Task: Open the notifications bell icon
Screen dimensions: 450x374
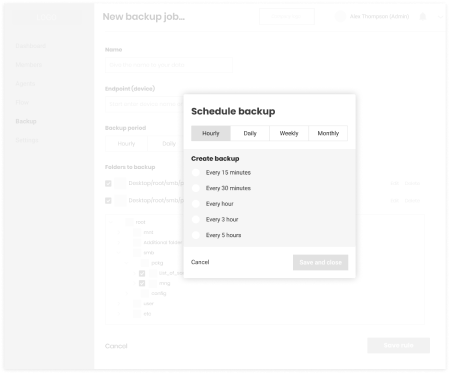Action: click(423, 16)
